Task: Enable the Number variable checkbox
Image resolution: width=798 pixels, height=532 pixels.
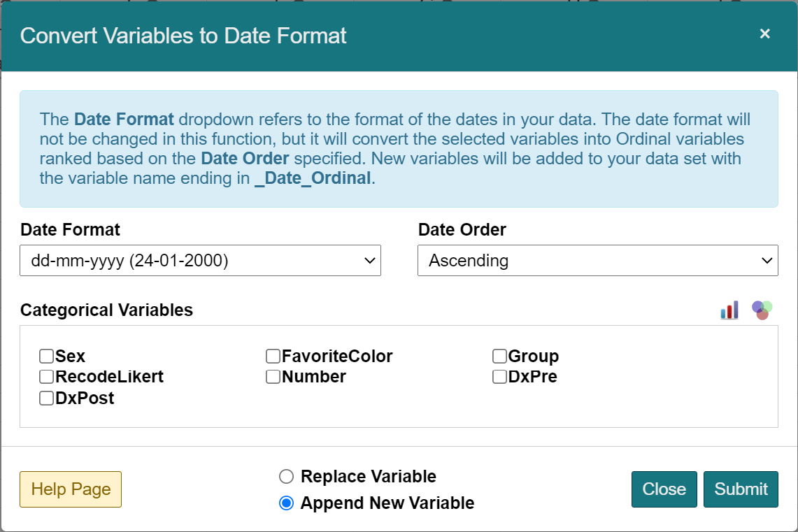Action: click(273, 377)
